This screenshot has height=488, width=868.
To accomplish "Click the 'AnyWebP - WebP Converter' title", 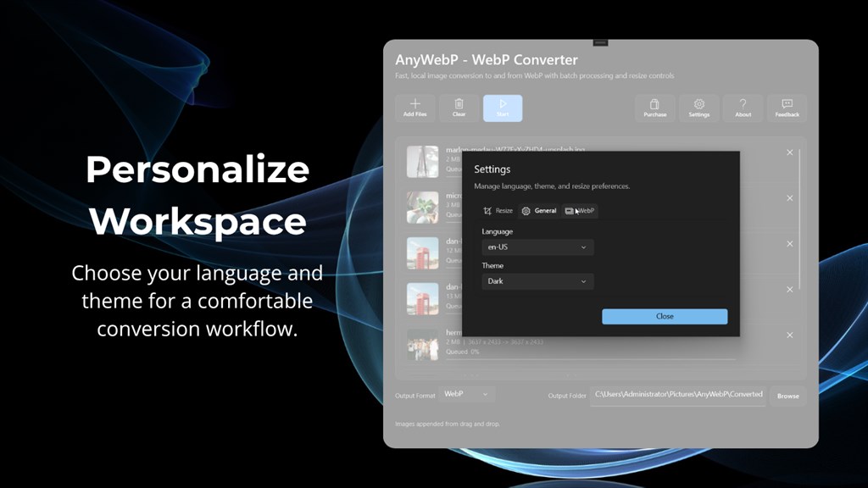I will (486, 60).
